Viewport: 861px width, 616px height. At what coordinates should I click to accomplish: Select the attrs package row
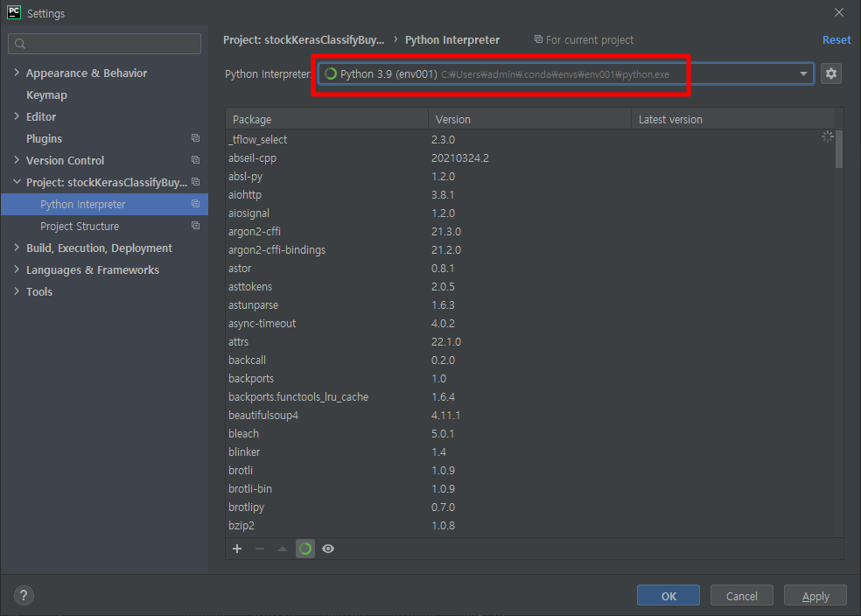coord(530,342)
